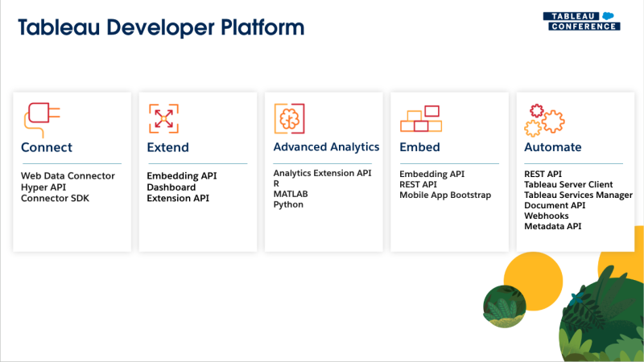Select Dashboard Extension API in the Extend card
Viewport: 644px width, 362px height.
pos(178,192)
